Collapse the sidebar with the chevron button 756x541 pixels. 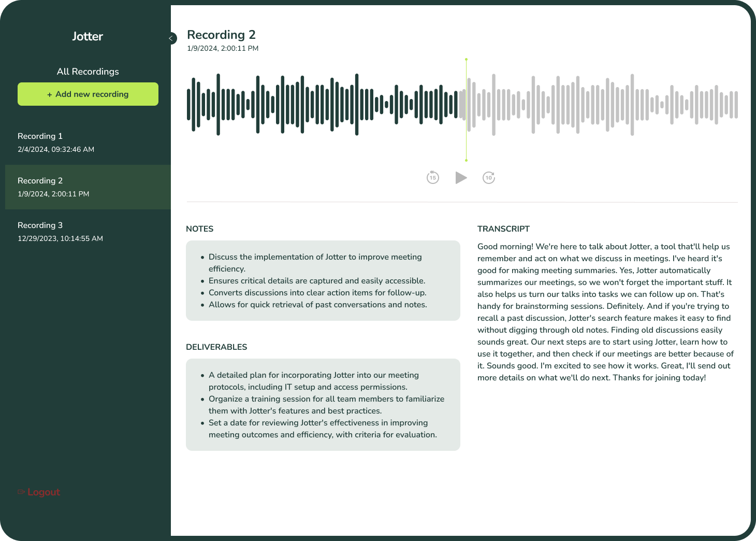[171, 38]
